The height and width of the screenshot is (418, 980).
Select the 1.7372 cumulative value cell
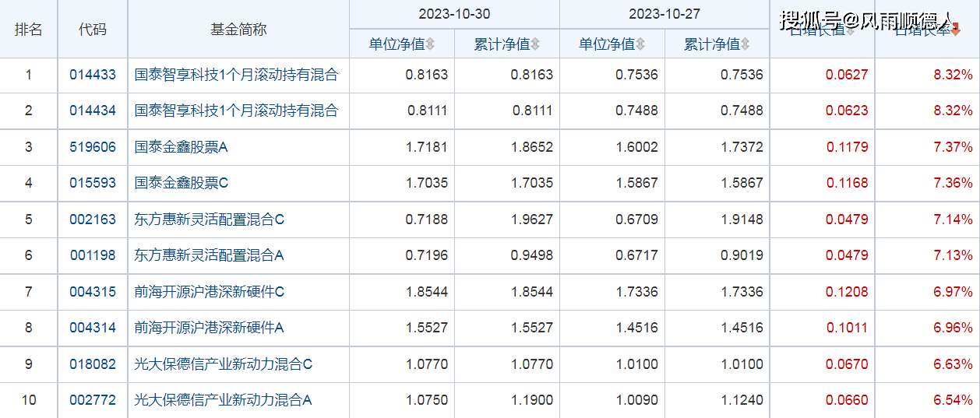[742, 147]
